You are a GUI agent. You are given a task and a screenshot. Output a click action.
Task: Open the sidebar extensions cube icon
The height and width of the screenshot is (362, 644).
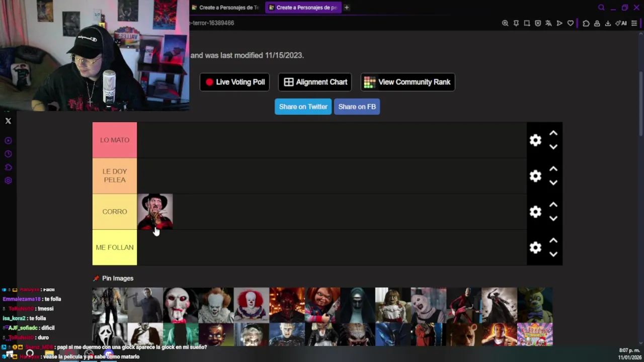(8, 167)
